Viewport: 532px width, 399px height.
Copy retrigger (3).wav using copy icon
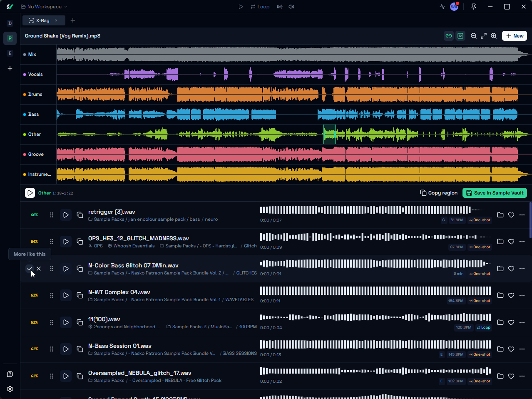(x=80, y=215)
